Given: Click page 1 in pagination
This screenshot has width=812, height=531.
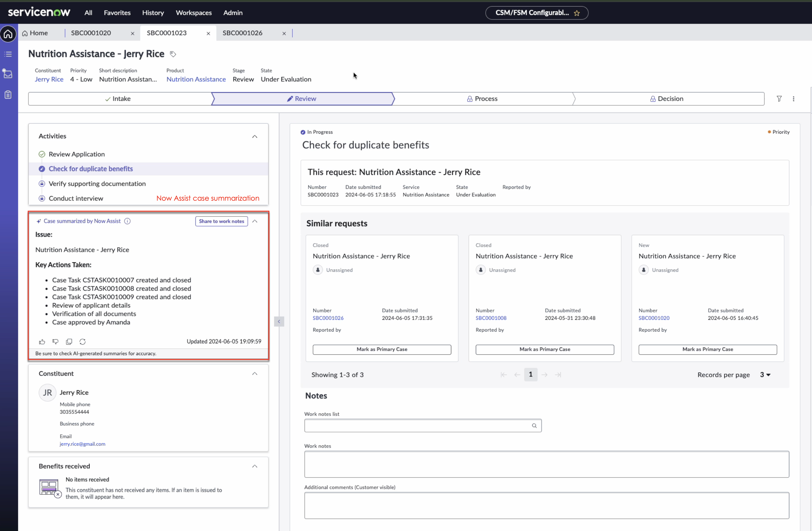Looking at the screenshot, I should pyautogui.click(x=530, y=374).
